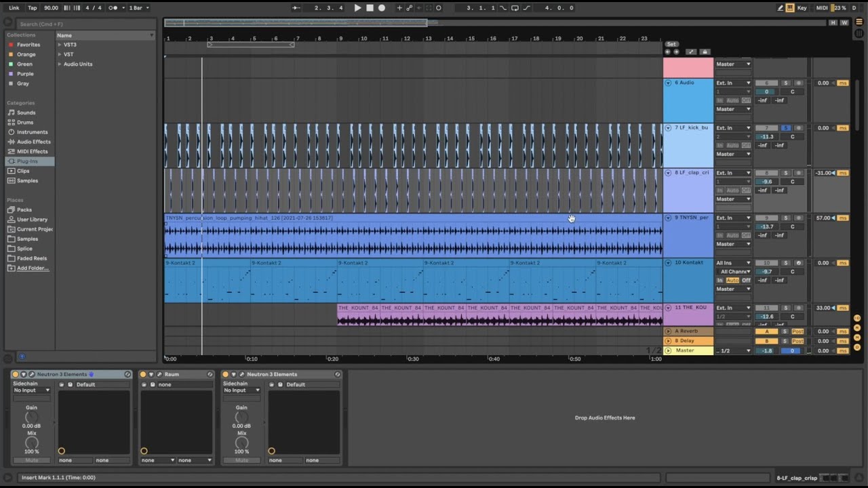Click the Session Record circle button
The image size is (868, 488).
coord(439,8)
